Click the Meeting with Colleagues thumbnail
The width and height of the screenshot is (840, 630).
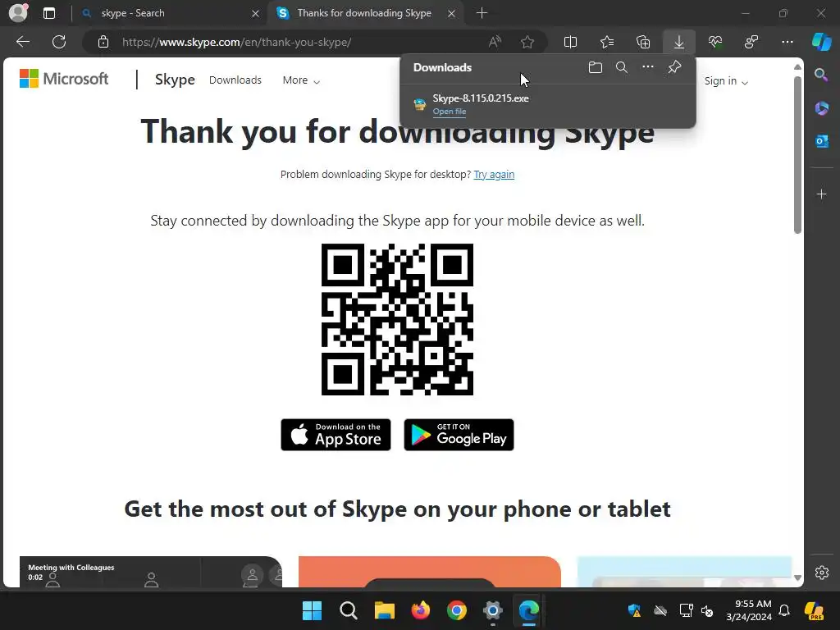click(151, 572)
